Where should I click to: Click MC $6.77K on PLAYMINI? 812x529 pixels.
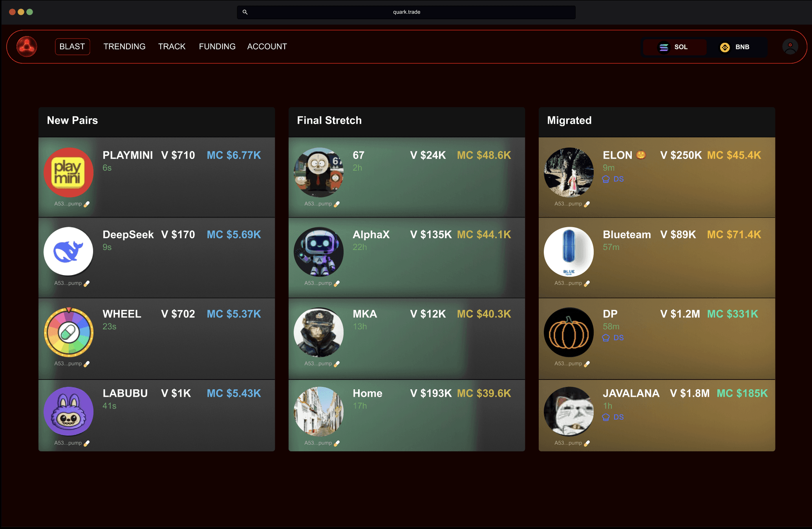(x=234, y=155)
